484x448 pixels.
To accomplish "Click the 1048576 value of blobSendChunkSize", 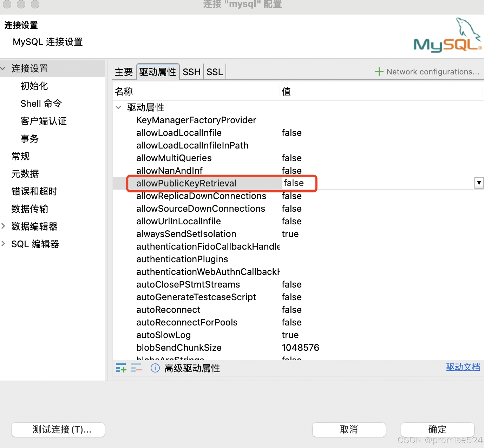I will (x=300, y=348).
